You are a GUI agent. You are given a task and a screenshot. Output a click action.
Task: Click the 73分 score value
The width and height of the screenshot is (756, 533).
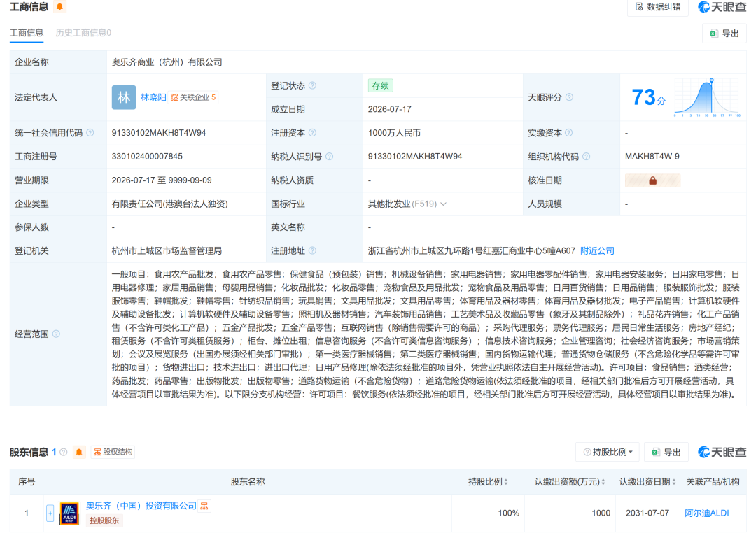(x=648, y=97)
